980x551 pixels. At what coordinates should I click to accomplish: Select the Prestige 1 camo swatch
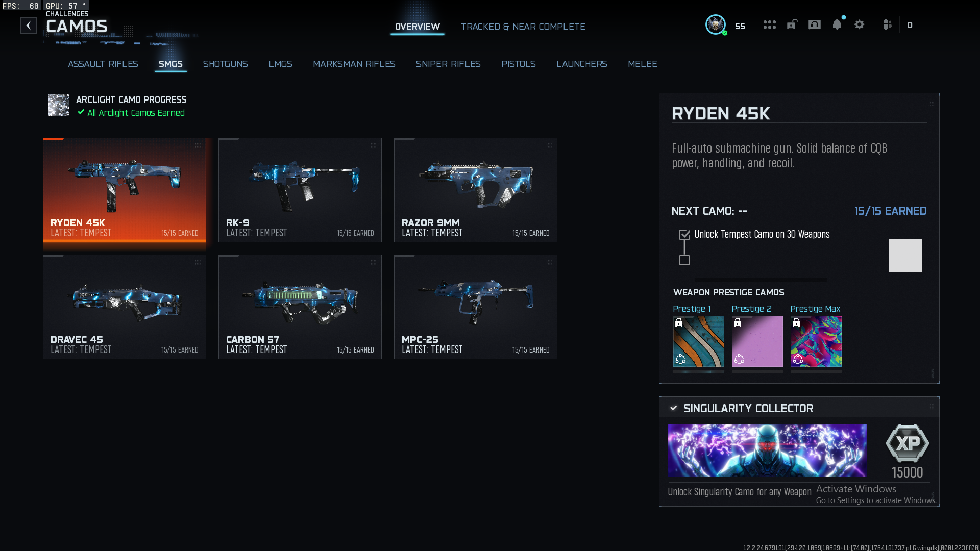pos(699,341)
